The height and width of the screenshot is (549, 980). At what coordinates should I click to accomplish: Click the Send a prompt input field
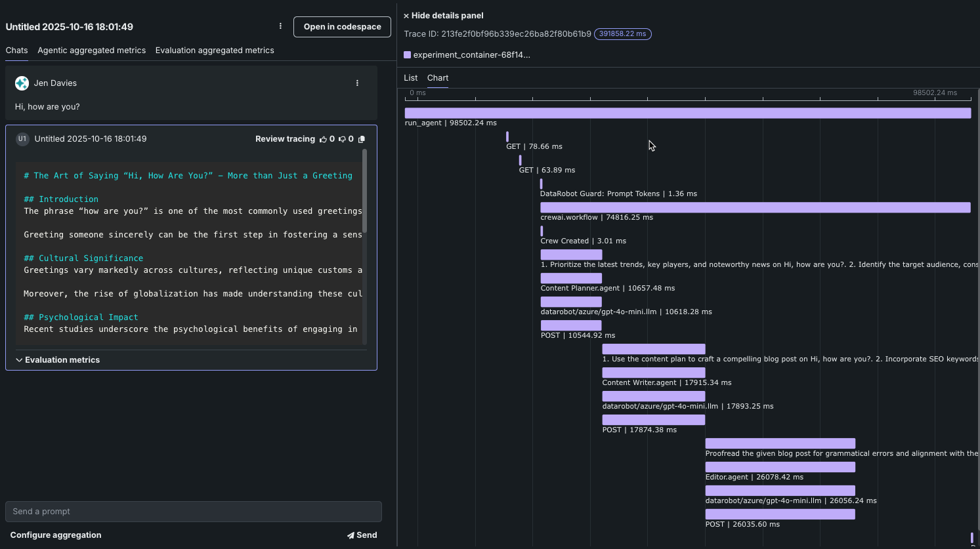point(193,512)
